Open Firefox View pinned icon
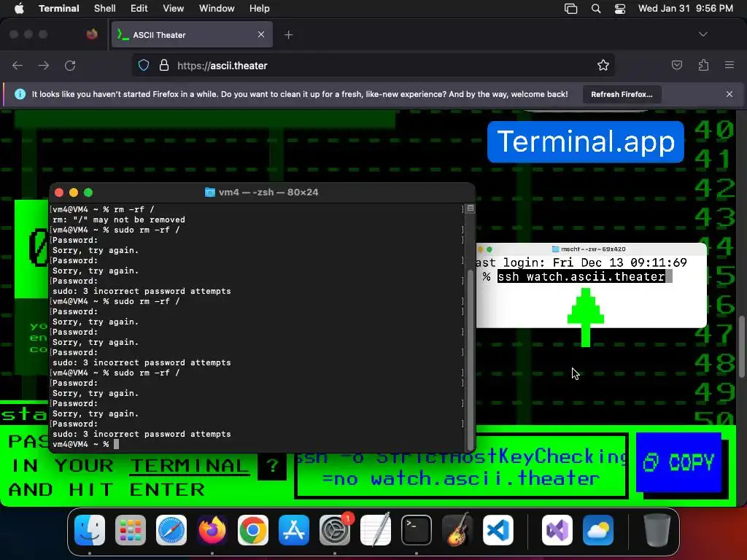This screenshot has width=747, height=560. coord(92,34)
